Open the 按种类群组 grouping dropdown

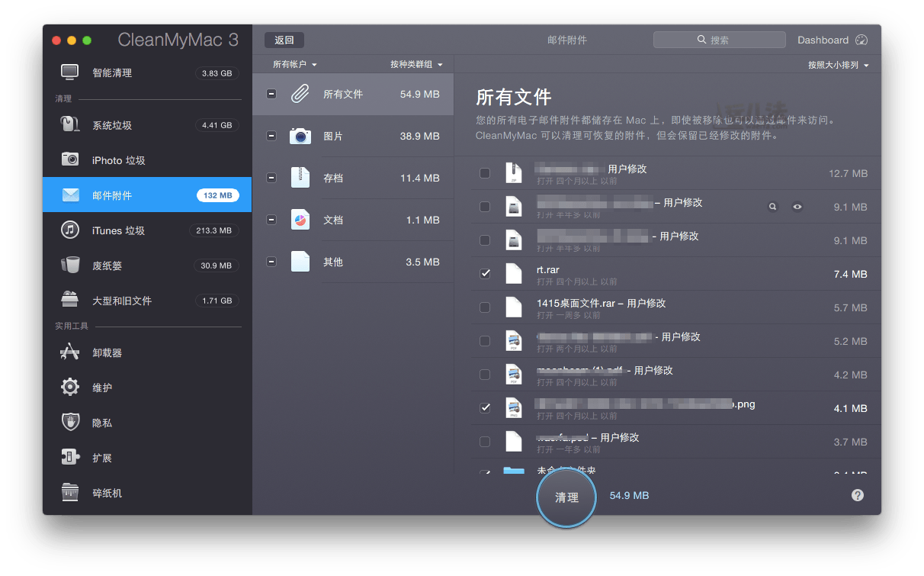pyautogui.click(x=416, y=65)
